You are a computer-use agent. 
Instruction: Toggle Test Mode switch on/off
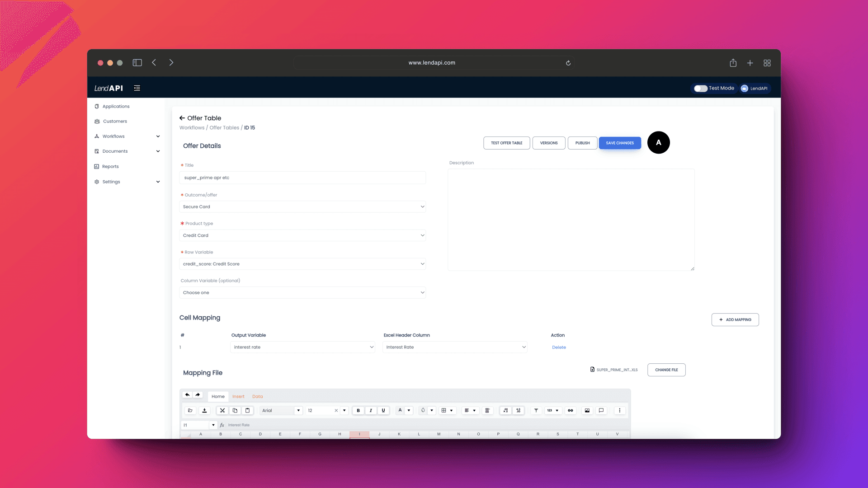pos(700,88)
